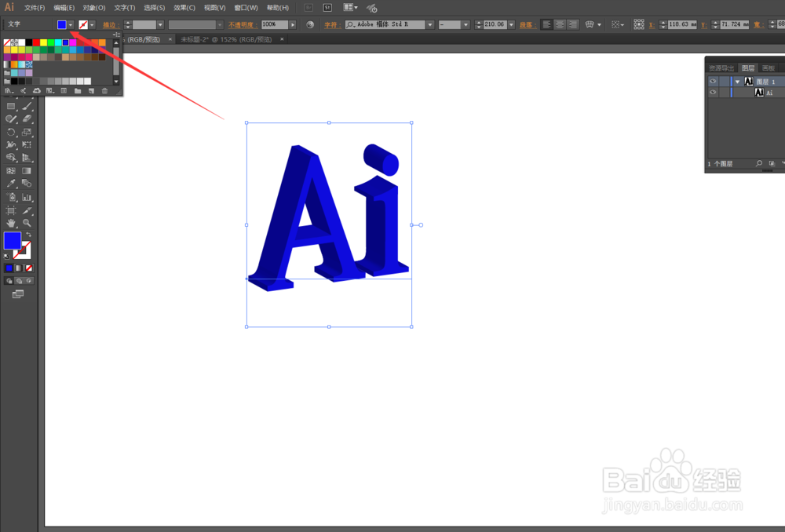Select the Symbol Sprayer tool
The width and height of the screenshot is (785, 532).
pos(11,197)
